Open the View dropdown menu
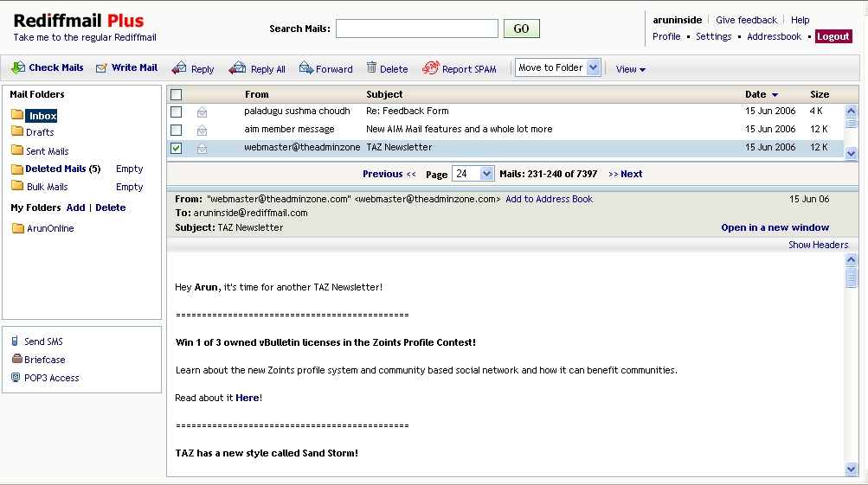The width and height of the screenshot is (868, 485). (631, 69)
